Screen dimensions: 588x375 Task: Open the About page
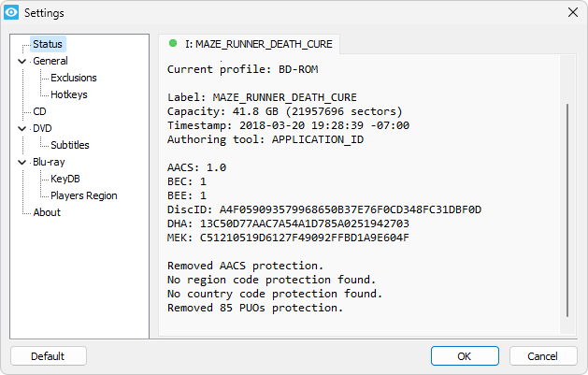click(47, 212)
